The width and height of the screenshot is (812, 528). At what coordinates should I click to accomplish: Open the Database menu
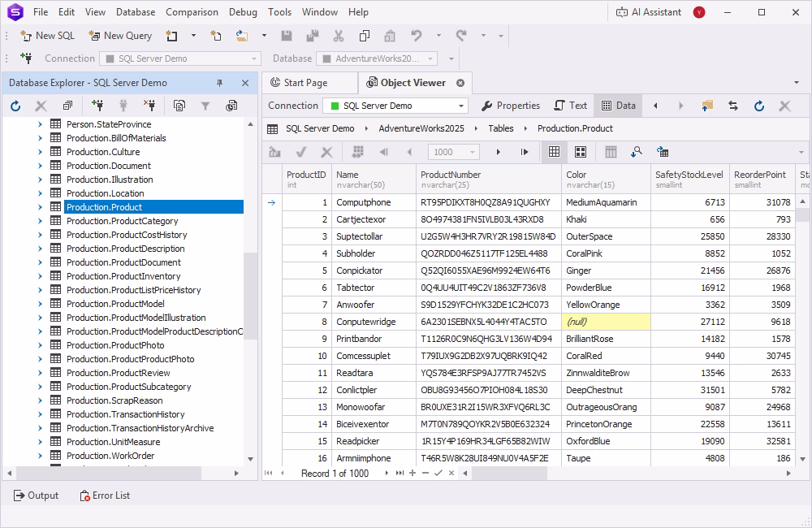[135, 11]
